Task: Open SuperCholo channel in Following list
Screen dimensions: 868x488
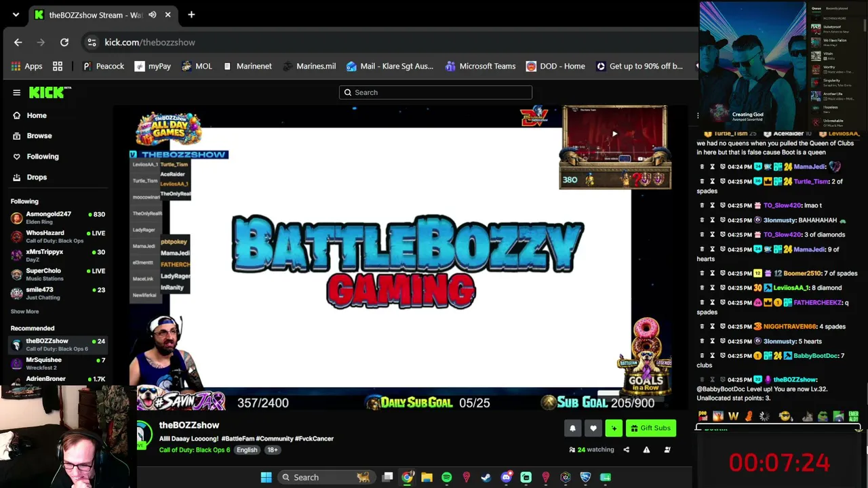Action: click(x=58, y=274)
